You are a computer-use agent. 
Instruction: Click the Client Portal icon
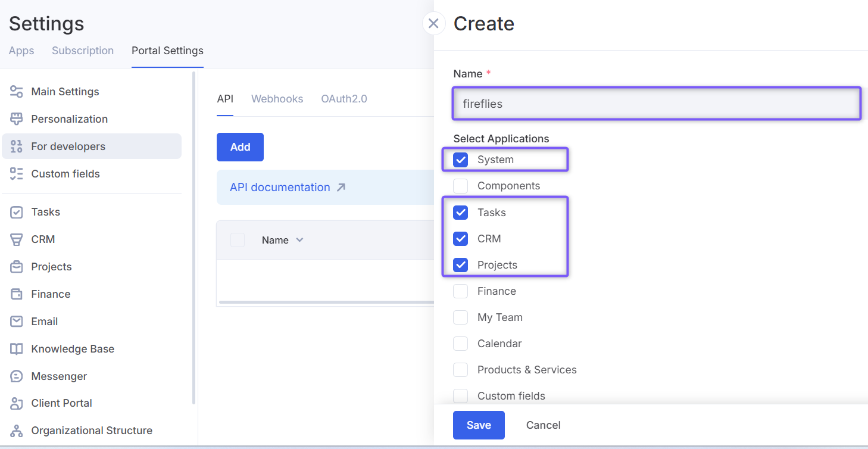tap(17, 403)
